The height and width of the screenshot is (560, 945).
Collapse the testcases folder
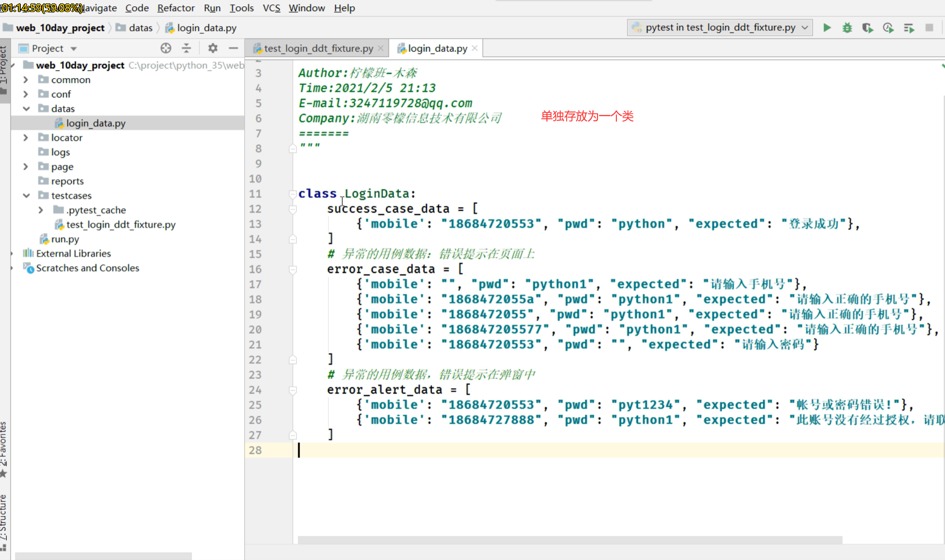[26, 196]
